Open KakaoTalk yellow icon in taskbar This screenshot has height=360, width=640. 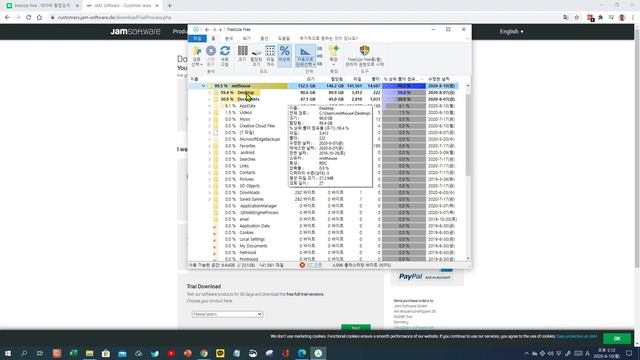pos(220,353)
